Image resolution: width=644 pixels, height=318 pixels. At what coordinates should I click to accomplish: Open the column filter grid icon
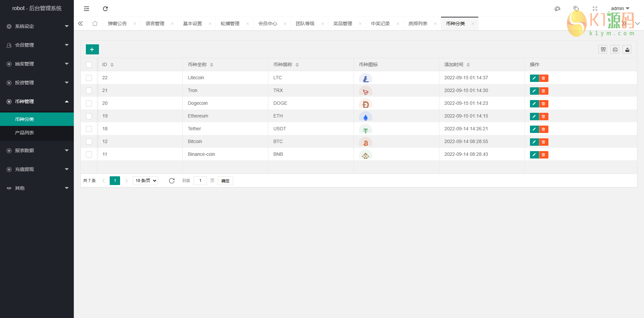click(603, 50)
